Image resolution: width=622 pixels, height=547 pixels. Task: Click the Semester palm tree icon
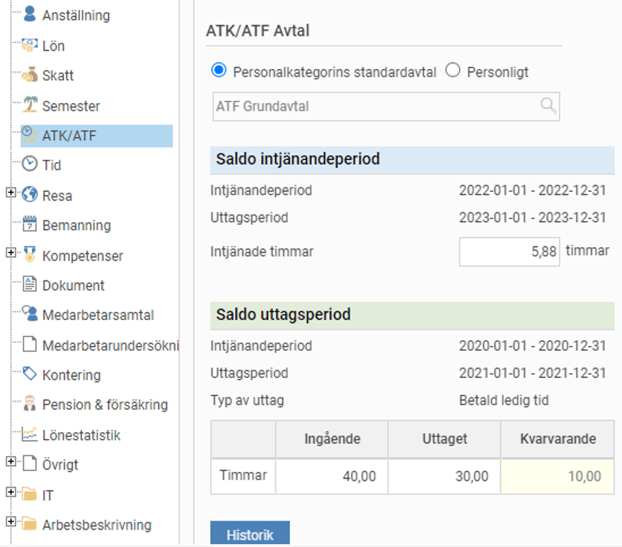tap(29, 105)
